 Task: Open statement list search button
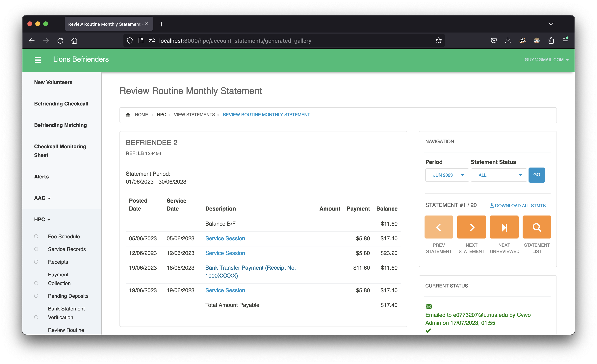537,227
